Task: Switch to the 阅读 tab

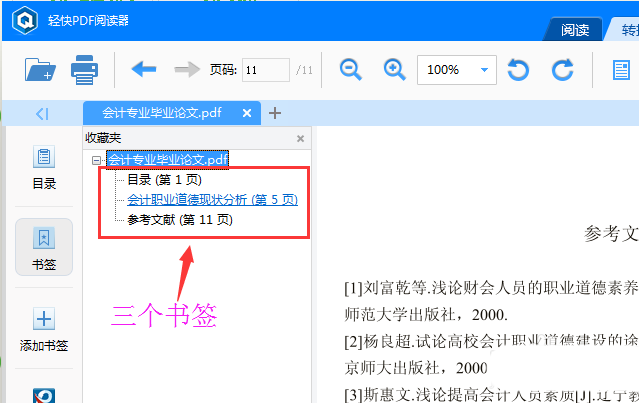Action: [x=575, y=30]
